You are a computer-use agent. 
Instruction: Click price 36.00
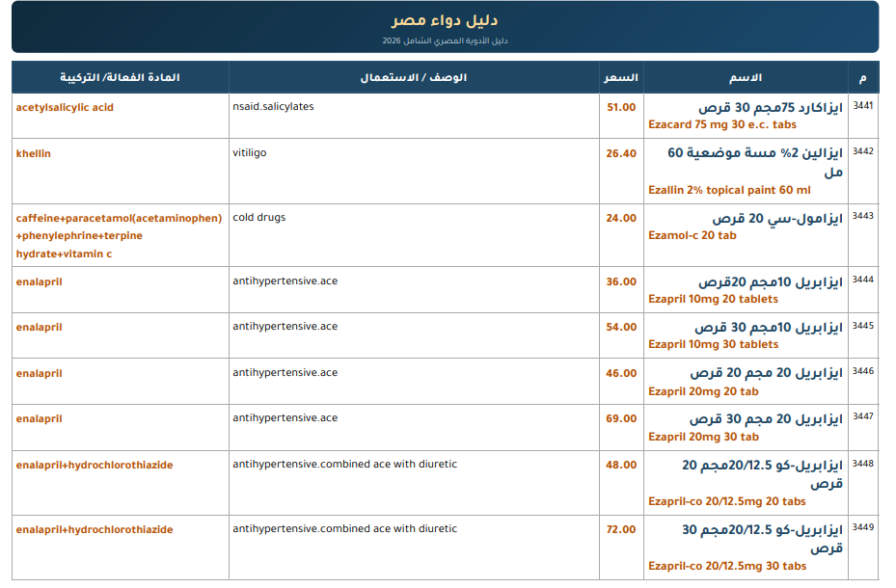[621, 281]
